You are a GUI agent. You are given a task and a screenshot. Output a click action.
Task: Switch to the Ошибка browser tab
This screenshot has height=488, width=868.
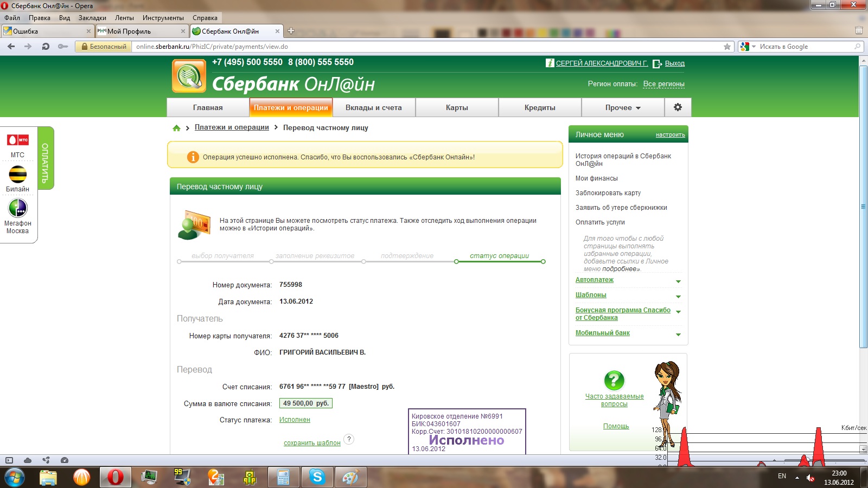click(x=48, y=31)
